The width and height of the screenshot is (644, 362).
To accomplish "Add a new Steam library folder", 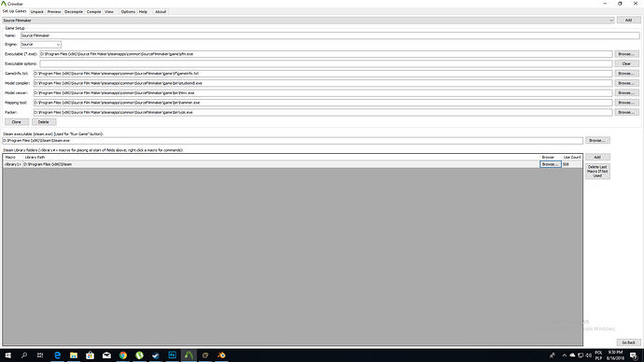I will [x=597, y=157].
